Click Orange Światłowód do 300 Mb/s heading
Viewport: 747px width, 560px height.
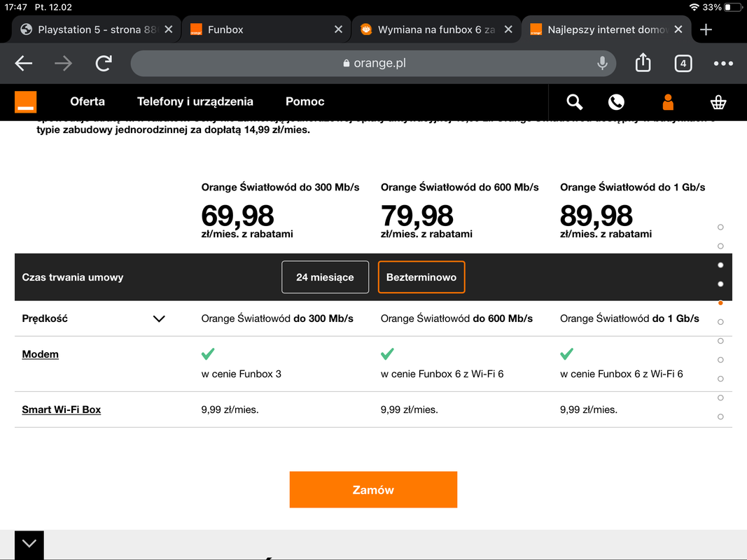pyautogui.click(x=280, y=187)
